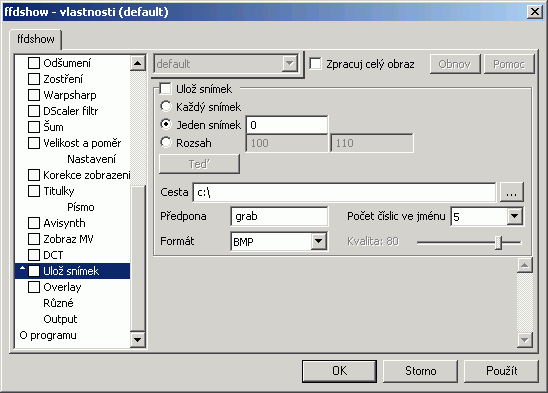This screenshot has width=548, height=393.
Task: Browse for path with the ... button
Action: 511,192
